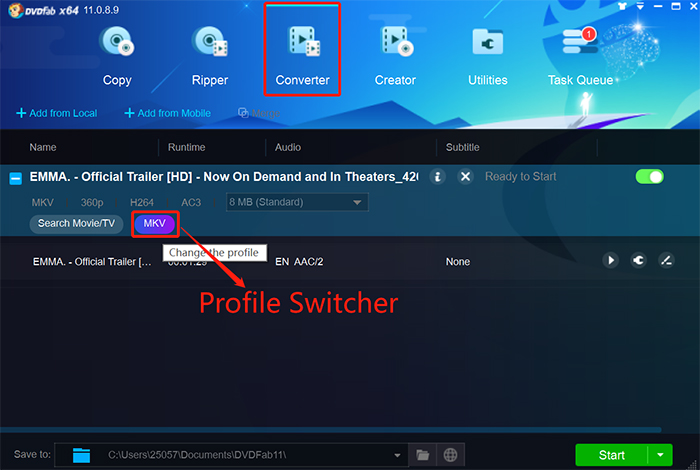Viewport: 700px width, 470px height.
Task: Open advanced settings wrench icon
Action: coord(639,261)
